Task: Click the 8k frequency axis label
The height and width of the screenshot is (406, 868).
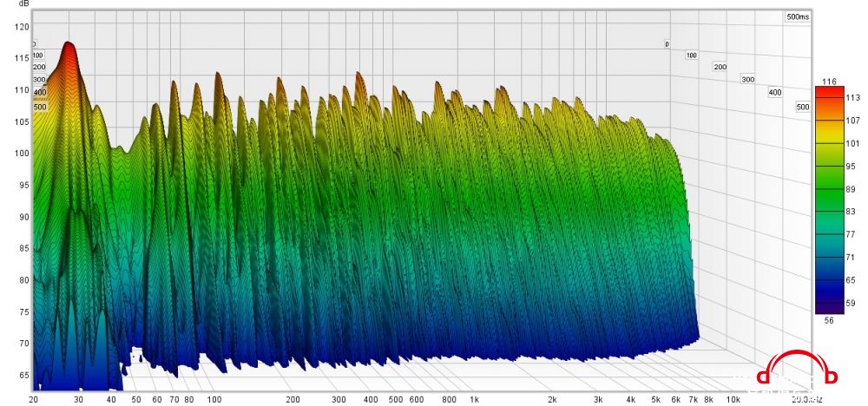Action: [708, 400]
